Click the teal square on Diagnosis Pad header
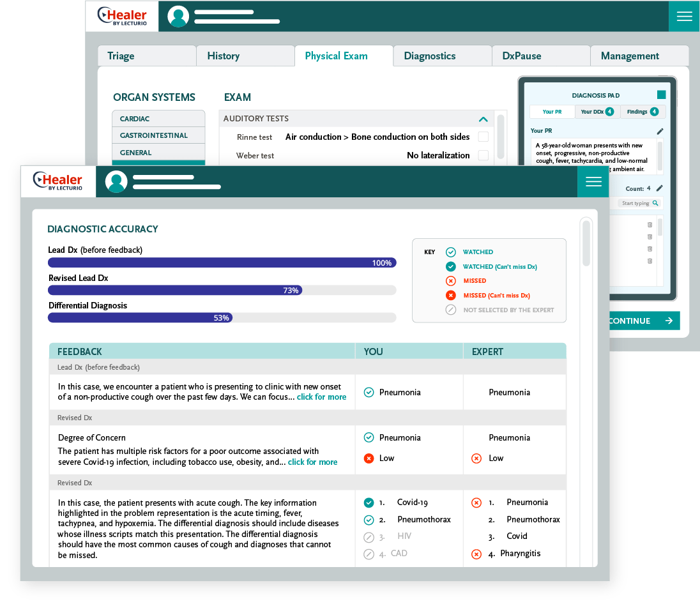This screenshot has height=606, width=700. (661, 95)
